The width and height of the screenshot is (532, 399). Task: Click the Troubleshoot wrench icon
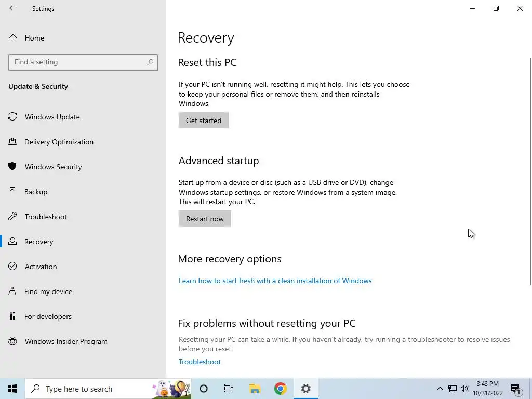coord(12,216)
